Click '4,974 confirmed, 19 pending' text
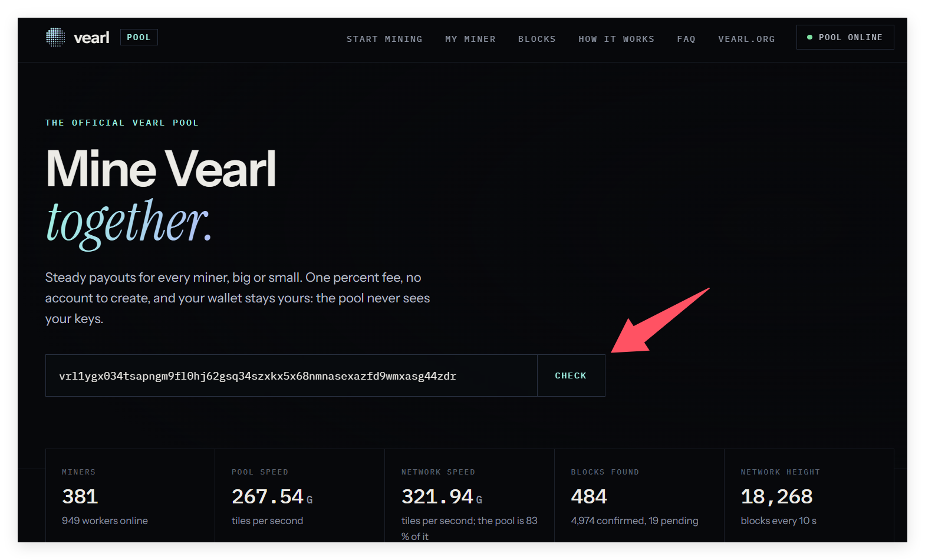 (634, 521)
